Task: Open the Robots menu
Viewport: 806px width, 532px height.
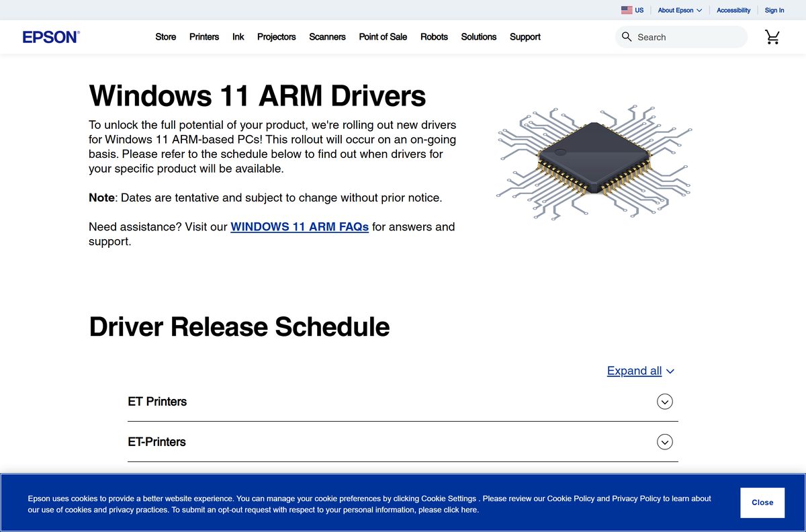Action: [x=434, y=37]
